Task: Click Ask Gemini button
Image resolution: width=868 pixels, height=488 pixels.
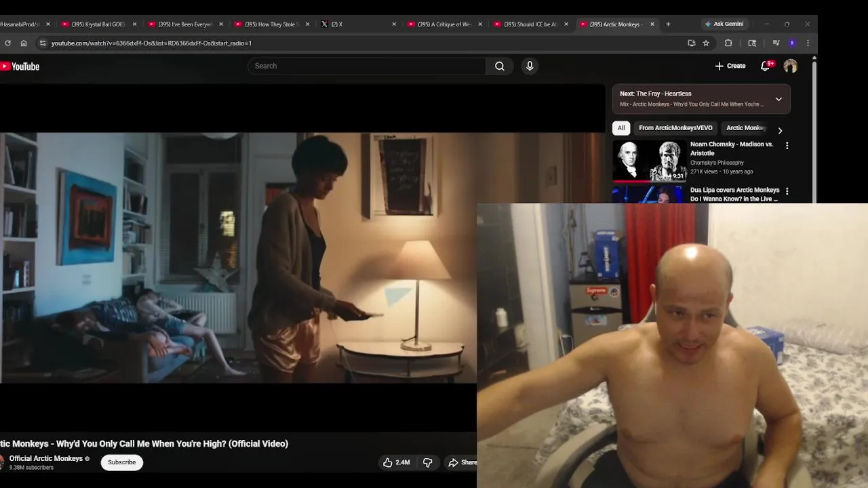Action: [x=724, y=24]
